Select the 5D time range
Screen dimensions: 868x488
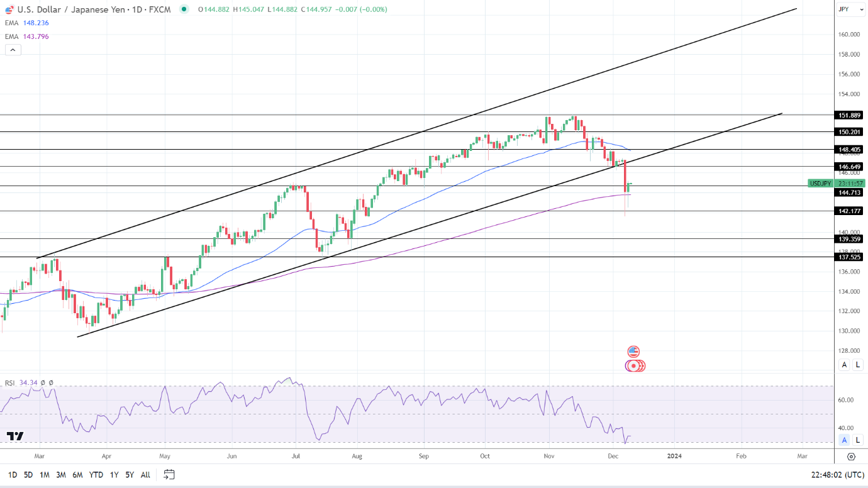coord(28,475)
